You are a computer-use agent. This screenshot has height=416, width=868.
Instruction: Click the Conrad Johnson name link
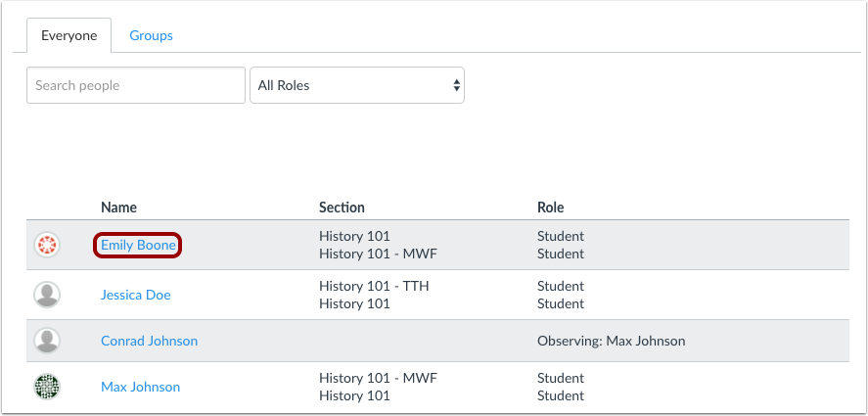point(149,341)
